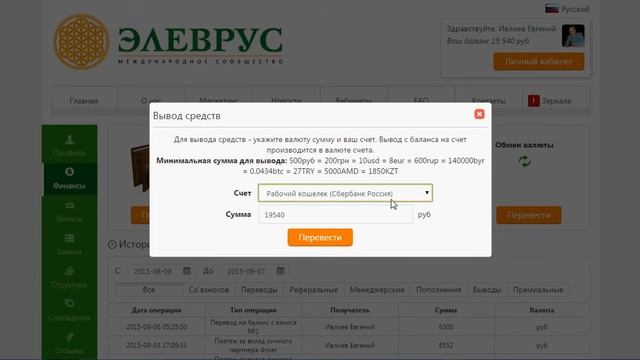The image size is (640, 360).
Task: Open the Русский language selector
Action: [567, 9]
